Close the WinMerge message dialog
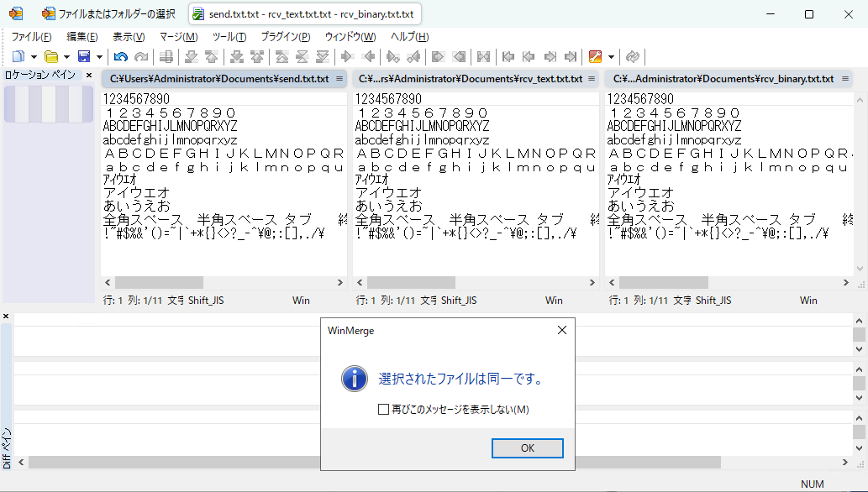This screenshot has height=492, width=868. click(561, 331)
